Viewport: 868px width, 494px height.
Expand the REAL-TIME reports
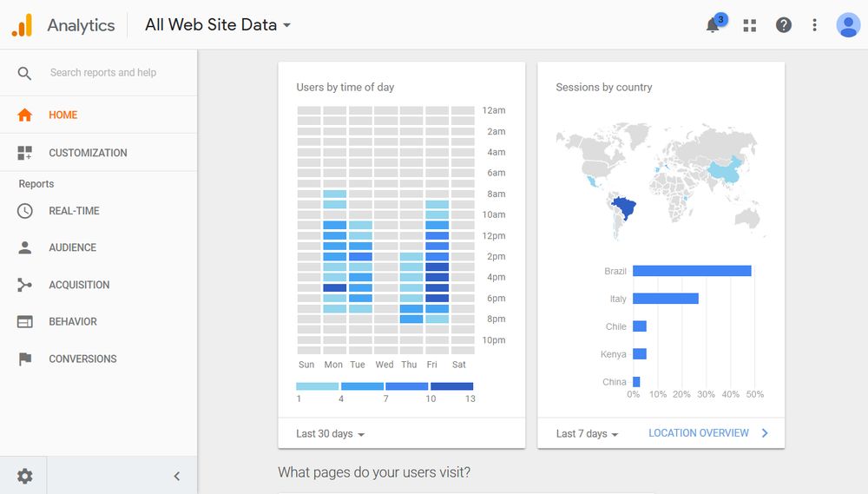74,211
